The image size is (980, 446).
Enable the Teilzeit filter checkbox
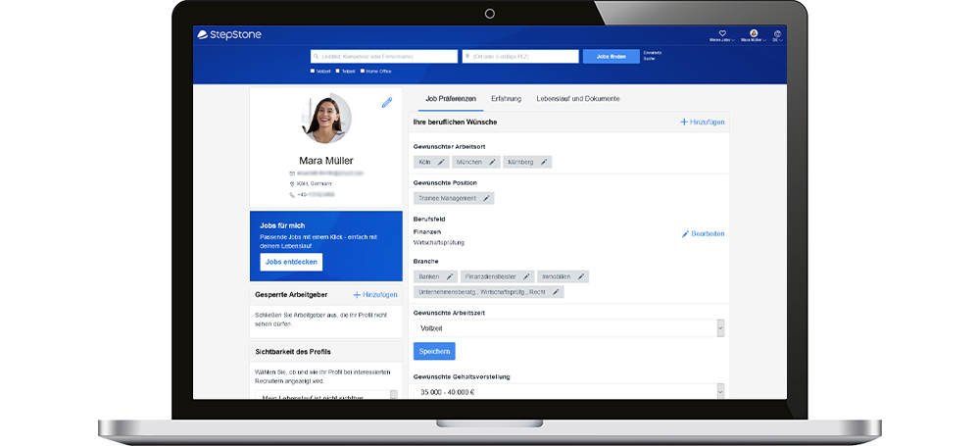[338, 71]
